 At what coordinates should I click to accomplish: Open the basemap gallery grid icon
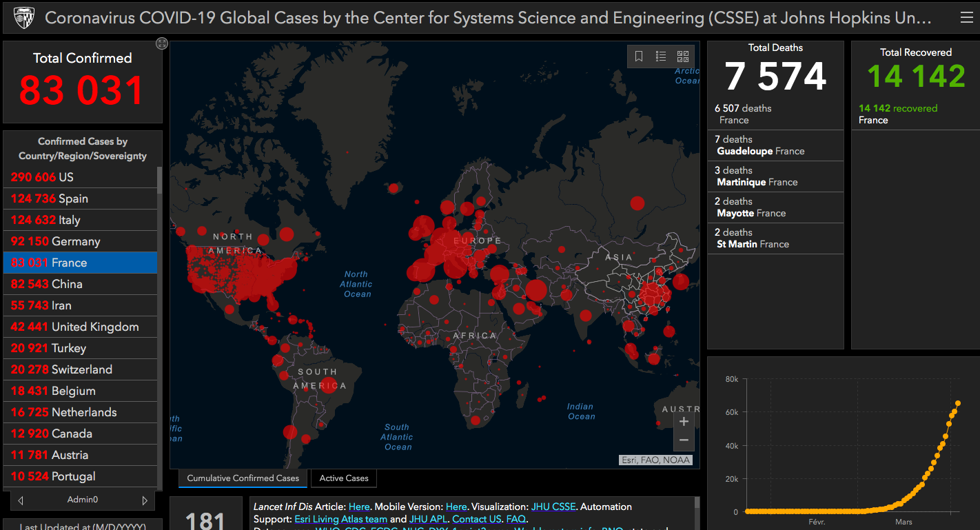coord(683,57)
